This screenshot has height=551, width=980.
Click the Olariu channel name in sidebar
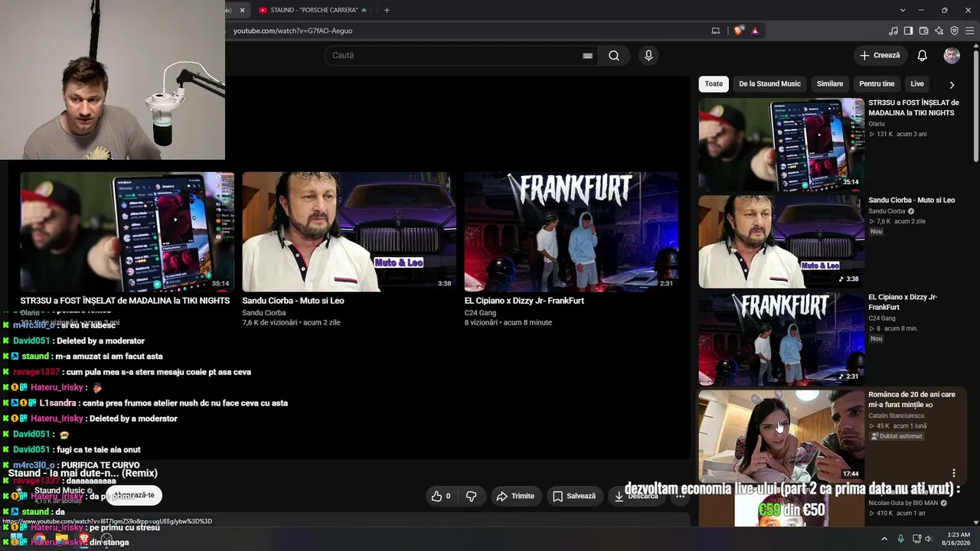tap(877, 124)
